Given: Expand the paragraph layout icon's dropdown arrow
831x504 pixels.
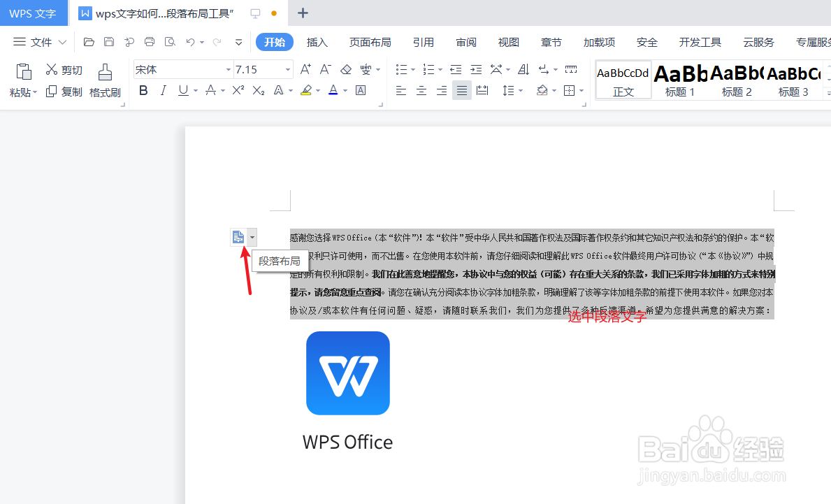Looking at the screenshot, I should [x=252, y=238].
